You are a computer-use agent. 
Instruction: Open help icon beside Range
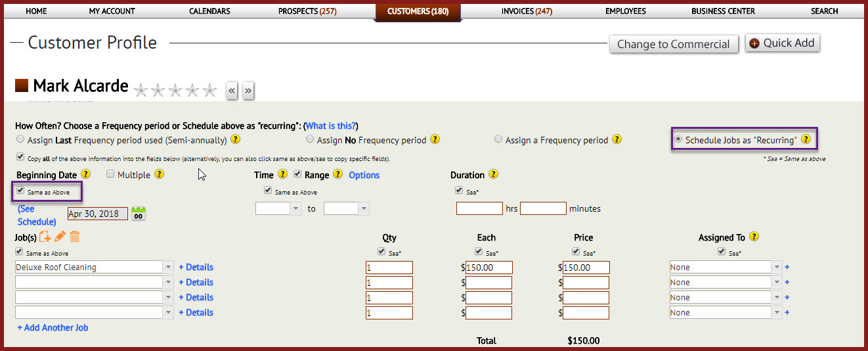(x=337, y=175)
